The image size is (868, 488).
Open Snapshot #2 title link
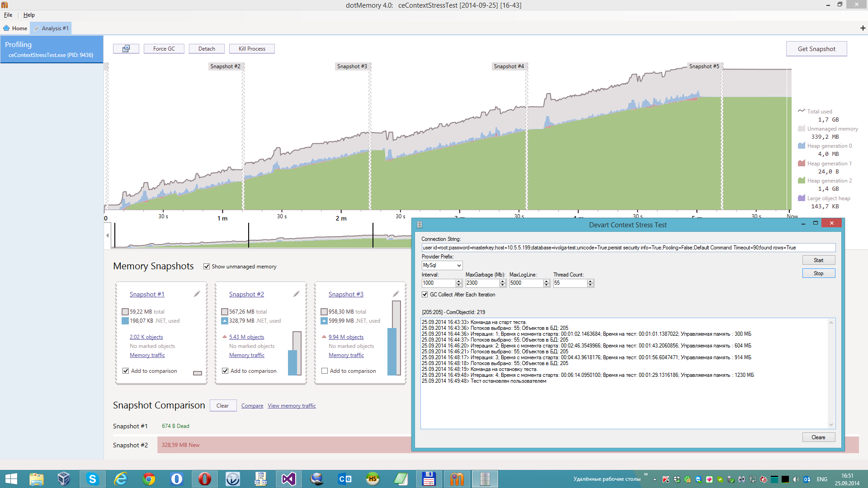(x=246, y=294)
